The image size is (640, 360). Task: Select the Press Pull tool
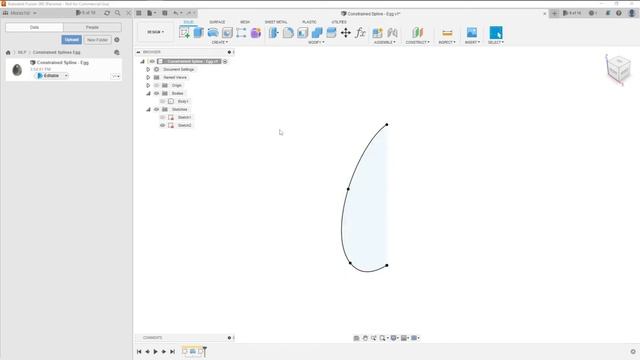coord(273,33)
